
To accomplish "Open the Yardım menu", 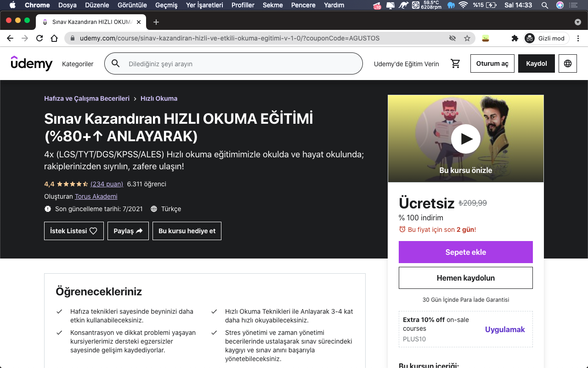I will (x=334, y=5).
